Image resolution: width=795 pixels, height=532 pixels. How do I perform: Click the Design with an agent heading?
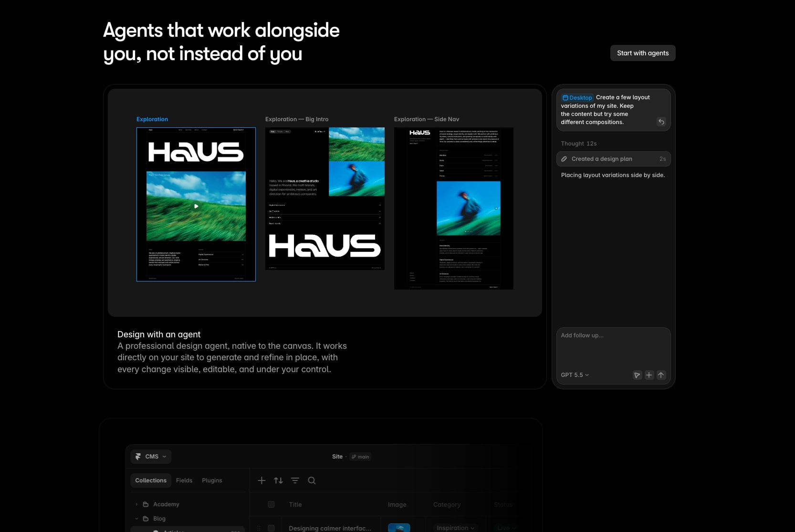click(x=159, y=334)
